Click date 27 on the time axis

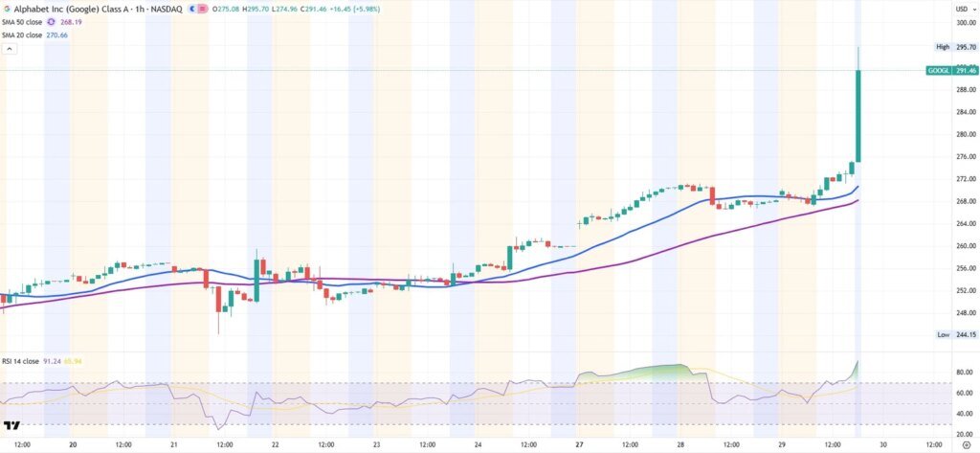pos(580,445)
